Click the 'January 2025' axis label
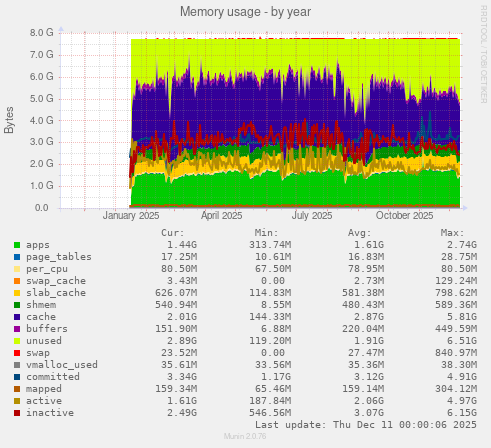 tap(131, 216)
